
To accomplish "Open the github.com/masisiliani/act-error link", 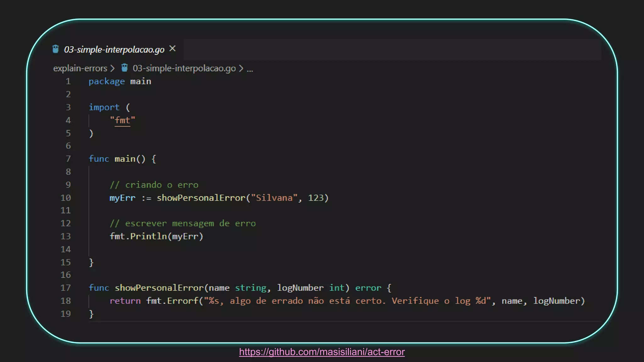I will coord(322,352).
